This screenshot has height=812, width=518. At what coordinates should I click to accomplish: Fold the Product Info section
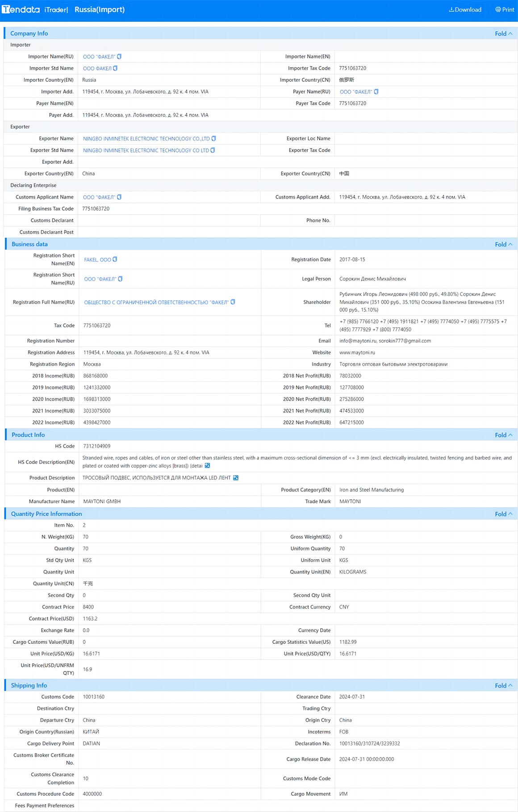point(503,435)
